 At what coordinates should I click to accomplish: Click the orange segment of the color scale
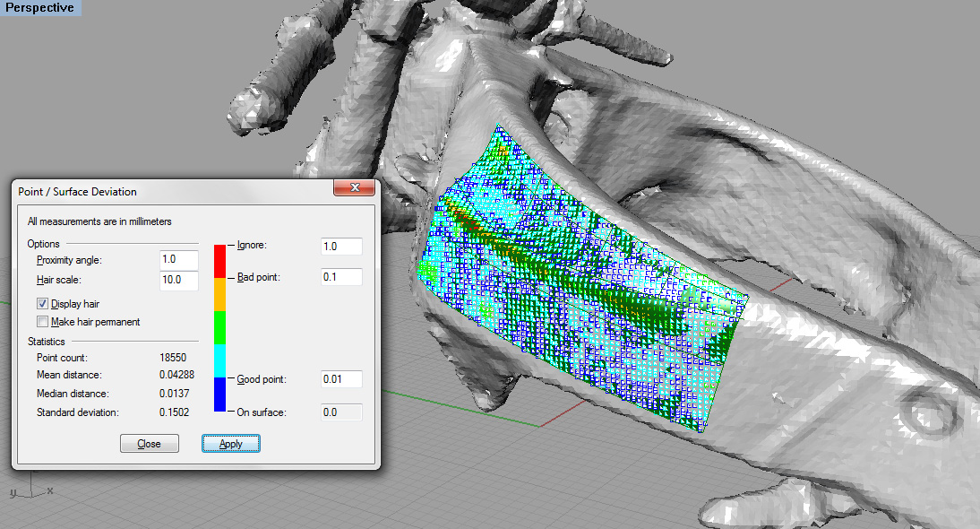219,294
